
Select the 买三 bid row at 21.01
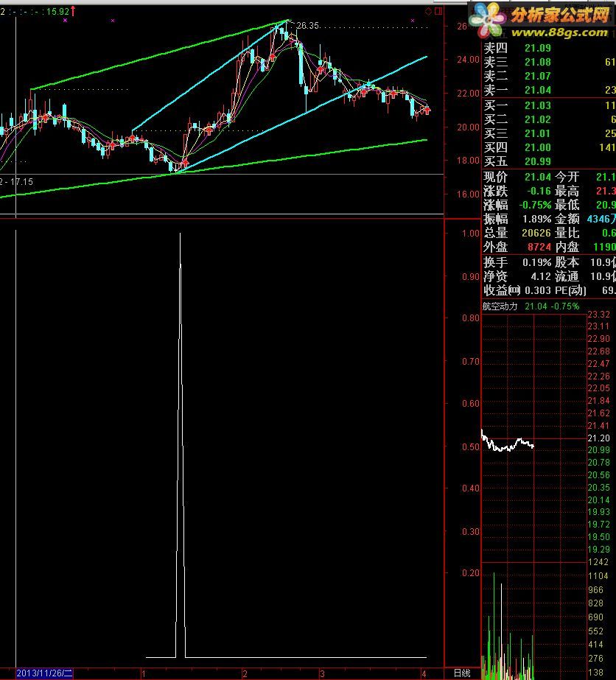(x=549, y=133)
